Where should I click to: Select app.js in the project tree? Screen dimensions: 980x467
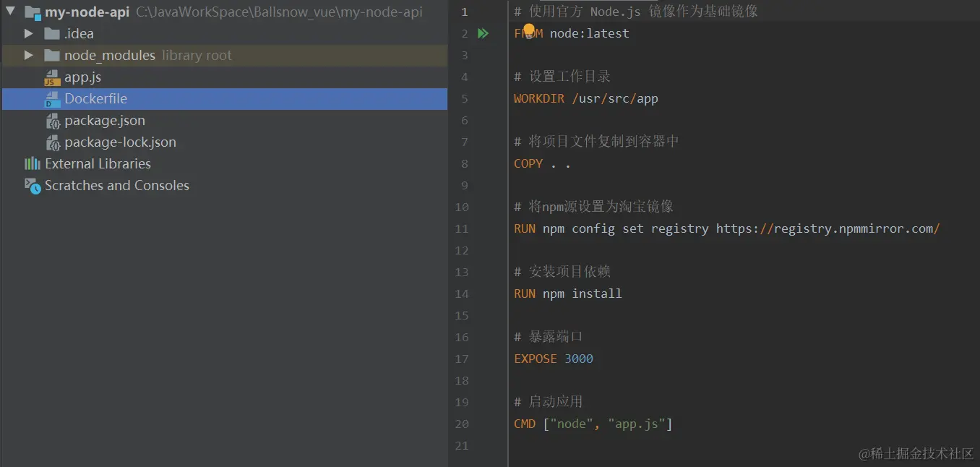click(x=82, y=77)
